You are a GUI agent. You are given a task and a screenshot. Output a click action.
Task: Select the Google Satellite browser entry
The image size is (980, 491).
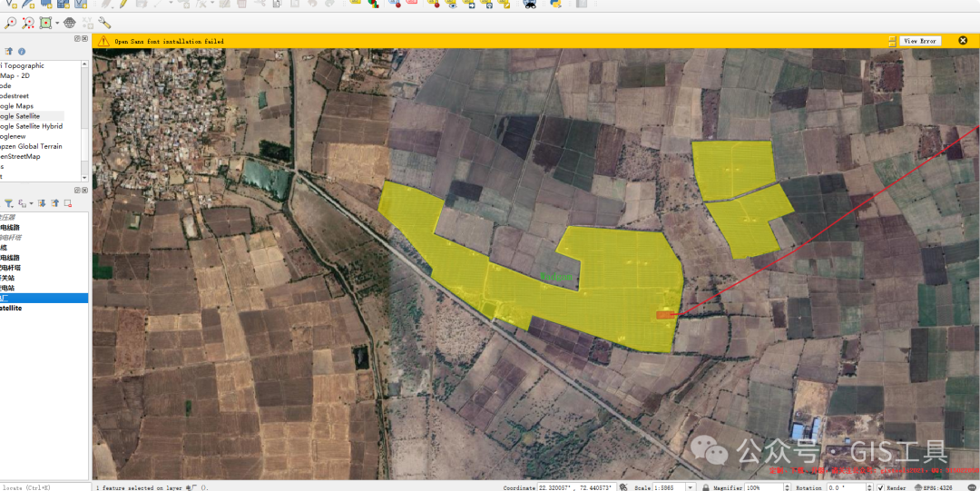33,116
